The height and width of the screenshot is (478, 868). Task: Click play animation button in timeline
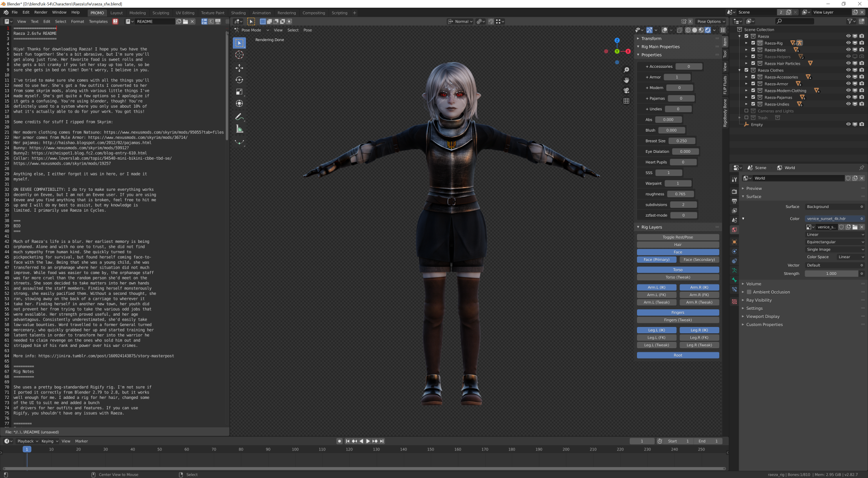(x=368, y=441)
